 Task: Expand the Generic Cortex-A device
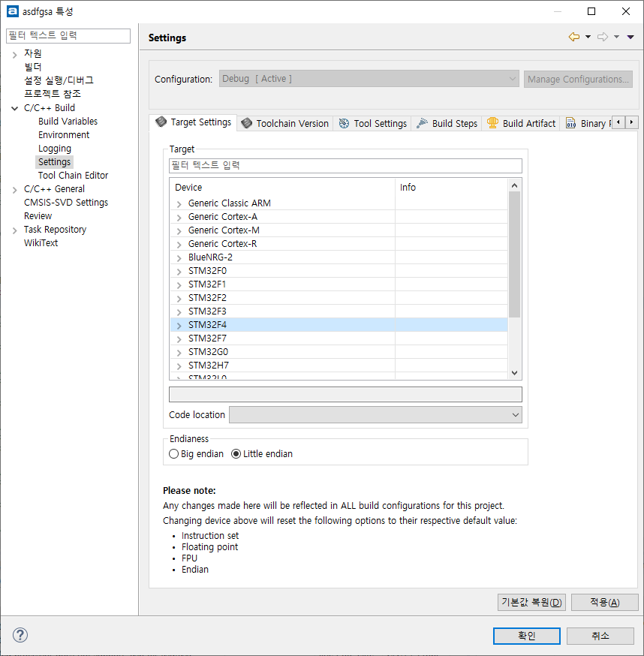point(179,218)
